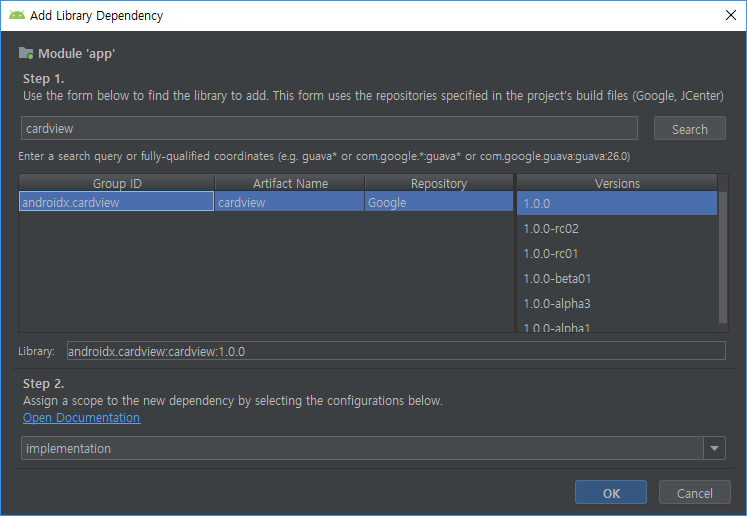Sort by Group ID column header

pyautogui.click(x=117, y=183)
